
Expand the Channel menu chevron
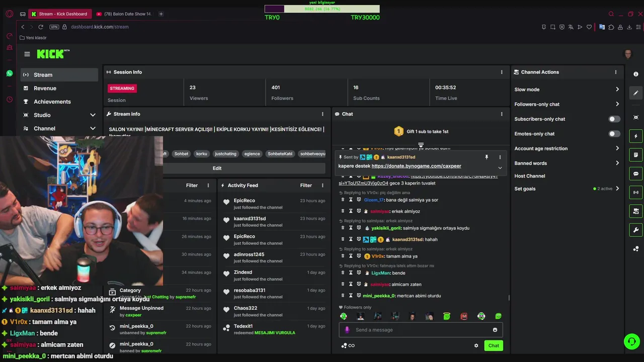point(93,129)
